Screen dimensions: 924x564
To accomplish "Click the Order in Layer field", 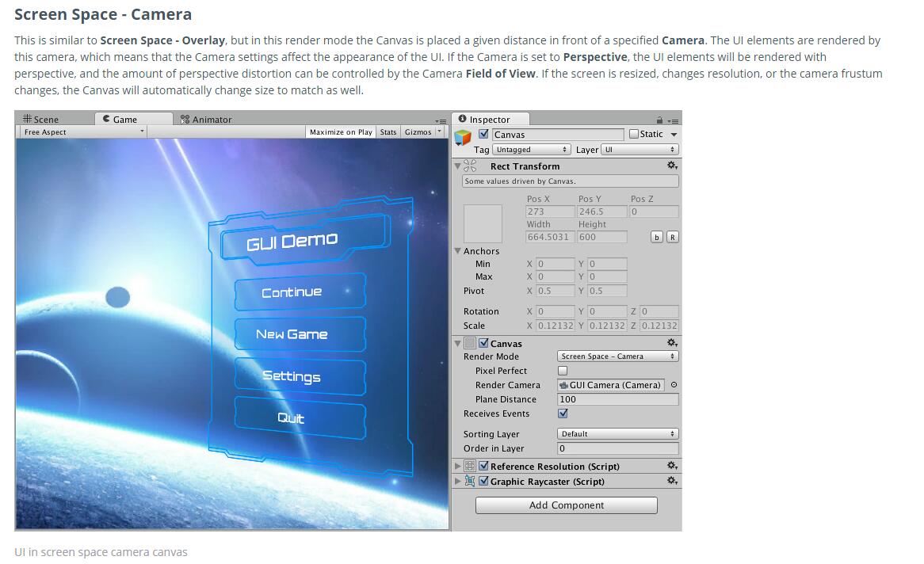I will click(x=617, y=448).
